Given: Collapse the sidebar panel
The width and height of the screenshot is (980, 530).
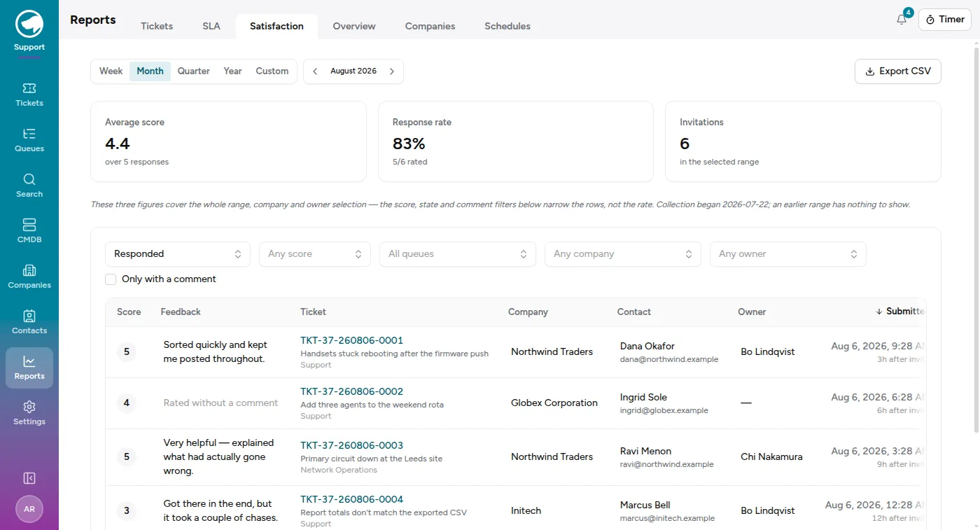Looking at the screenshot, I should click(29, 478).
